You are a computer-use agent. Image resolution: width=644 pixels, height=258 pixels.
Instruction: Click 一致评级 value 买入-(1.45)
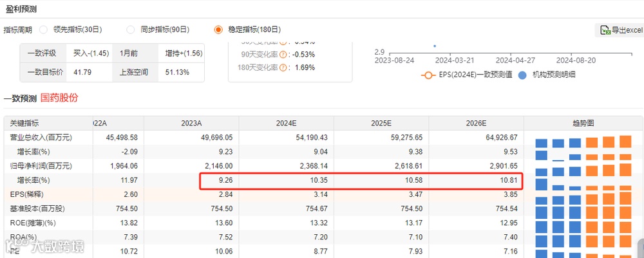pos(91,53)
